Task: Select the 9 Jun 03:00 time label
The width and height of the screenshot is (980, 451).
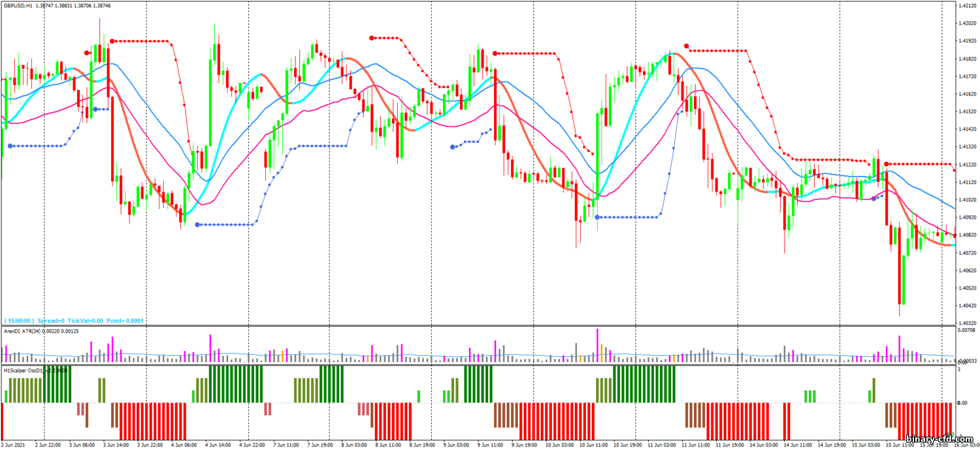Action: tap(456, 445)
